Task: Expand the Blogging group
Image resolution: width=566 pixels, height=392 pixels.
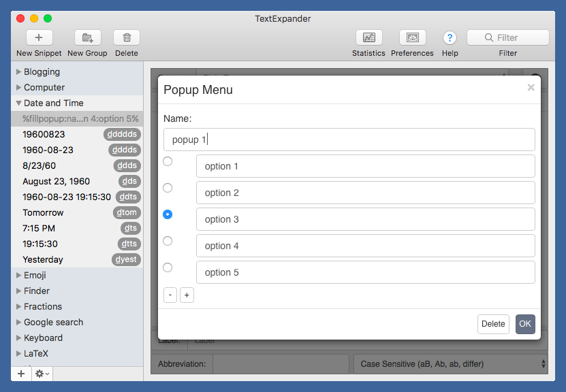Action: [x=19, y=72]
